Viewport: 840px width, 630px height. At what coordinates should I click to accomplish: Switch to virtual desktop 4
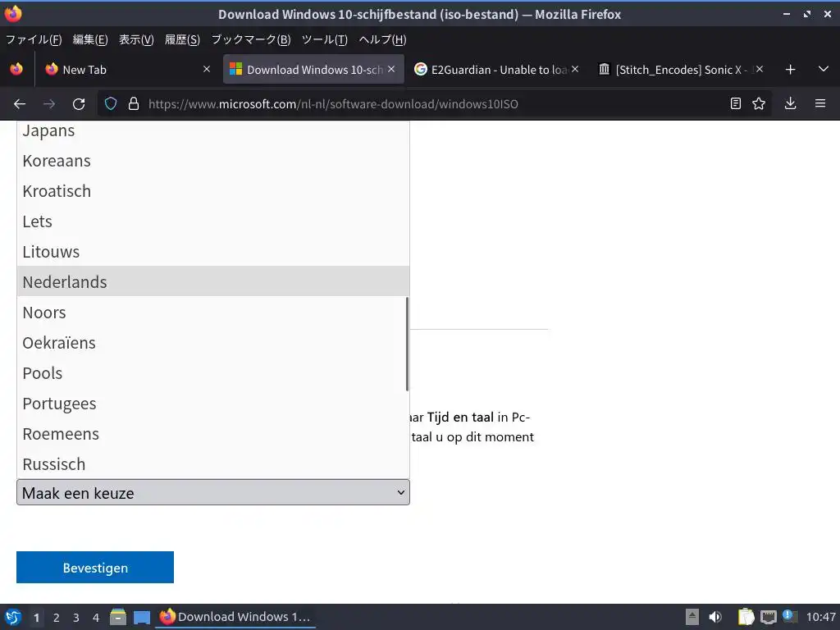[x=96, y=618]
